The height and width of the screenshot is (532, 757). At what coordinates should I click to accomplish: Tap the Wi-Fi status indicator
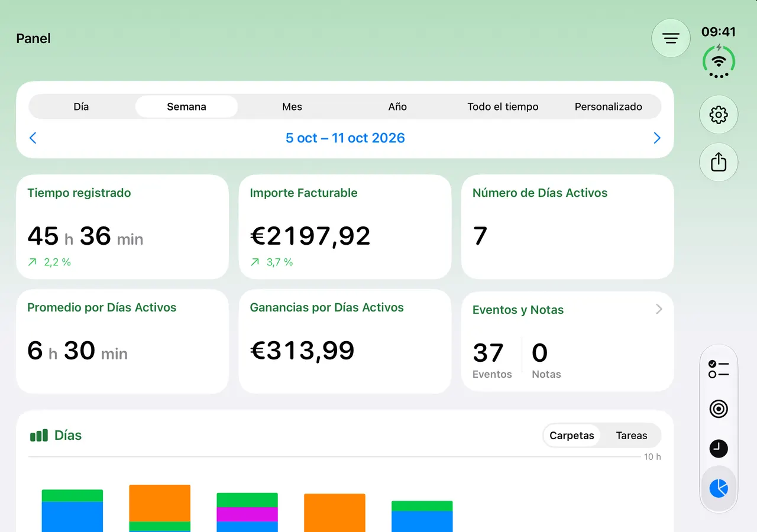pos(719,61)
